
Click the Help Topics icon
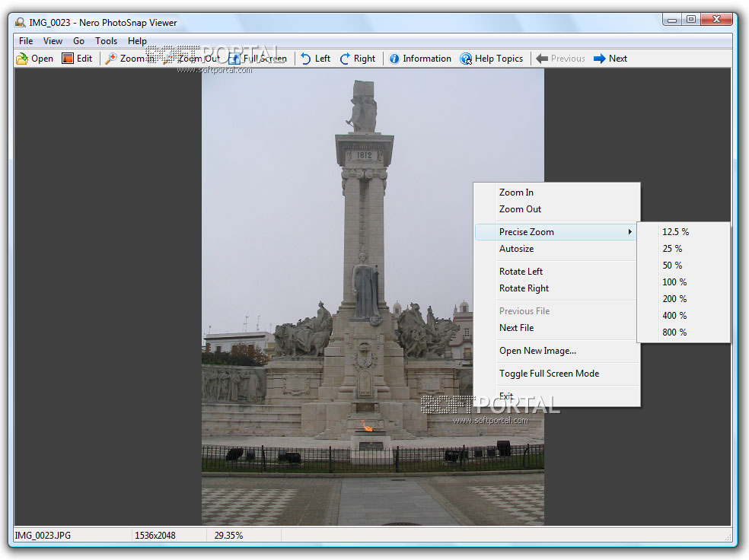coord(466,59)
